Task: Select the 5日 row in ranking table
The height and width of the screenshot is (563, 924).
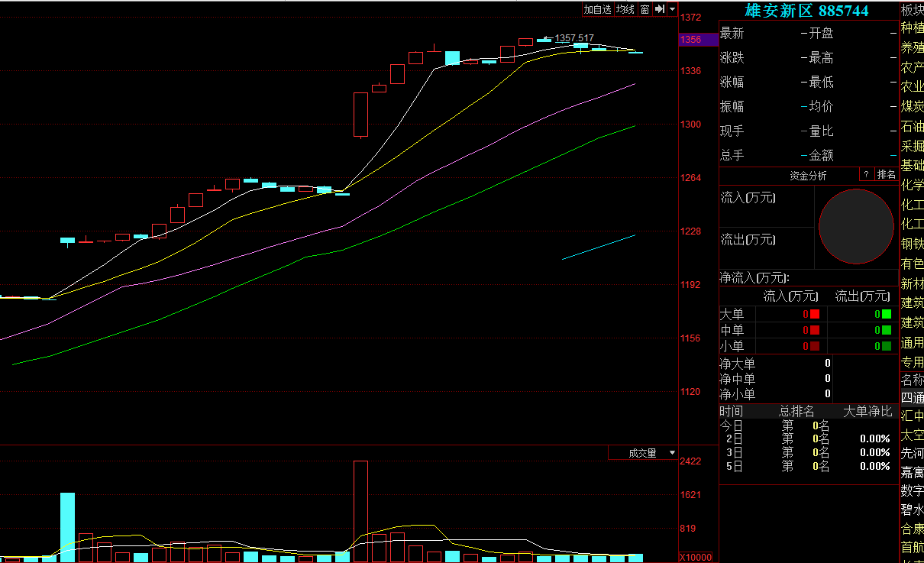Action: point(809,467)
